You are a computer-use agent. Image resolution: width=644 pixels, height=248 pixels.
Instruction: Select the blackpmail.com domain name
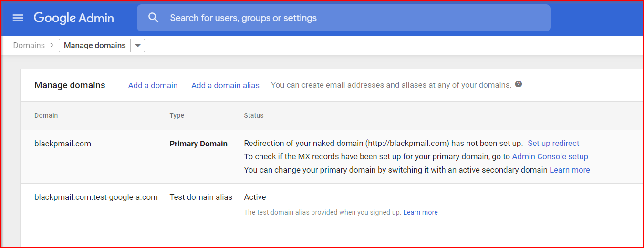62,144
